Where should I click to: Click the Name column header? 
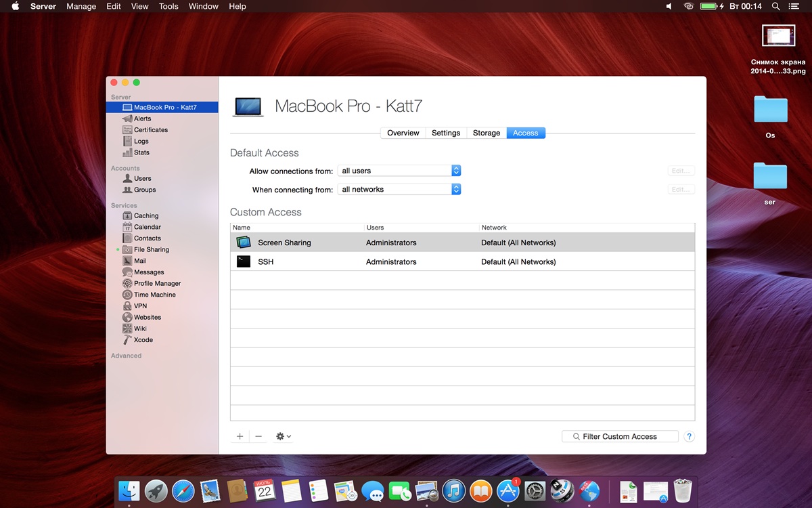(x=297, y=228)
